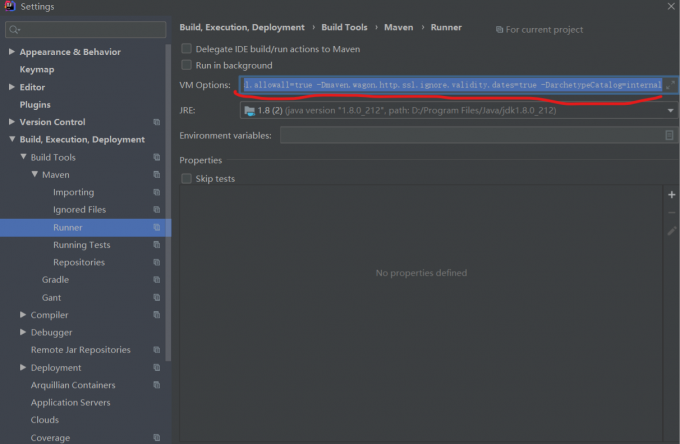
Task: Click the project-level icon beside Build Tools
Action: coord(157,157)
